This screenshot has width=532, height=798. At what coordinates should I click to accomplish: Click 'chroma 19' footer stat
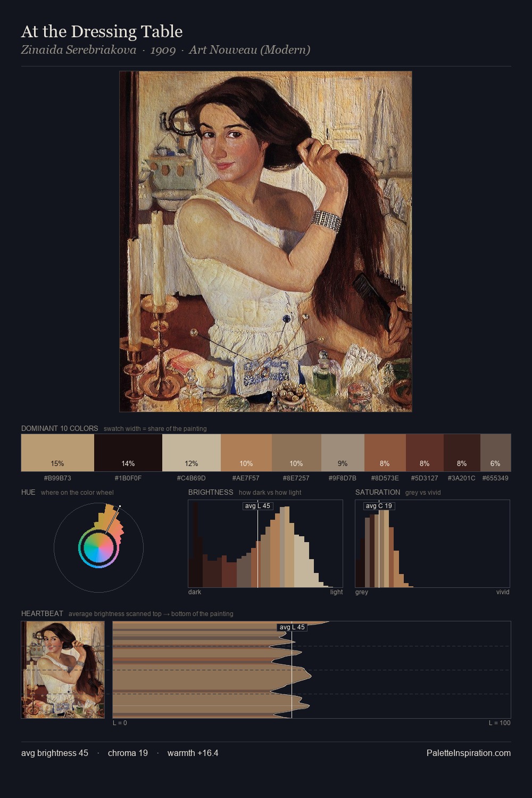[x=128, y=753]
